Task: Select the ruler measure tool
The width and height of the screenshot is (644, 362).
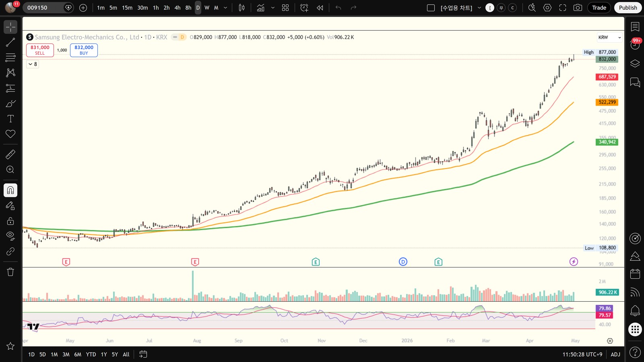Action: (10, 154)
